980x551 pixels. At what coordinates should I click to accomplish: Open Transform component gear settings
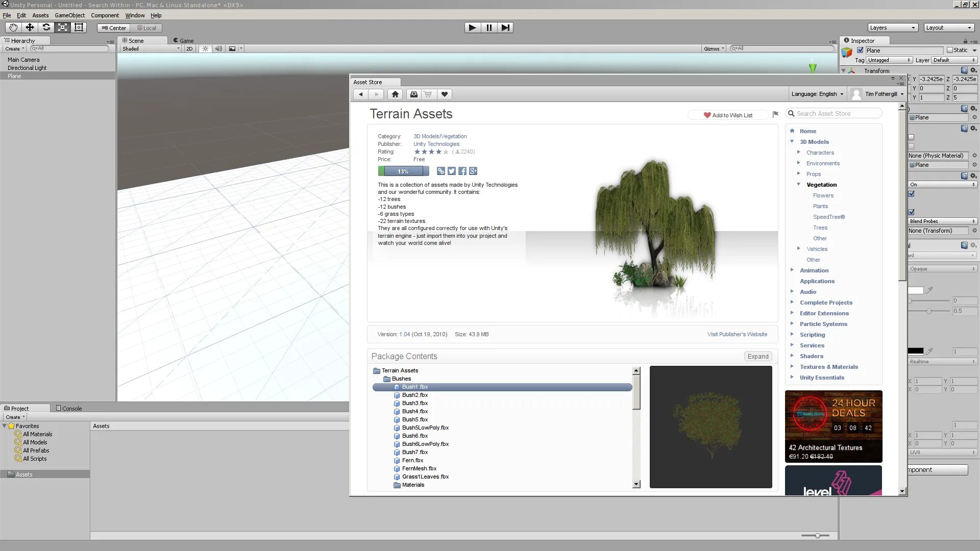coord(973,70)
